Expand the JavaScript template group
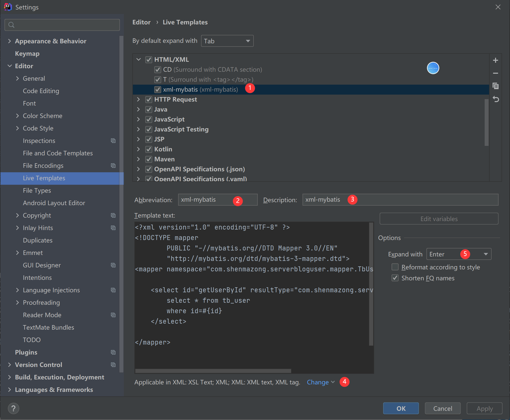 pyautogui.click(x=139, y=119)
